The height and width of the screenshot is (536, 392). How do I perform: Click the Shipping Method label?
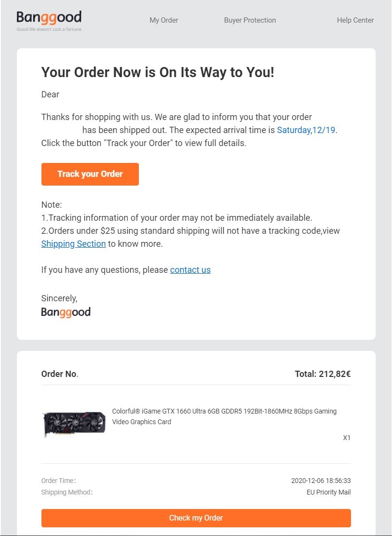click(x=67, y=493)
